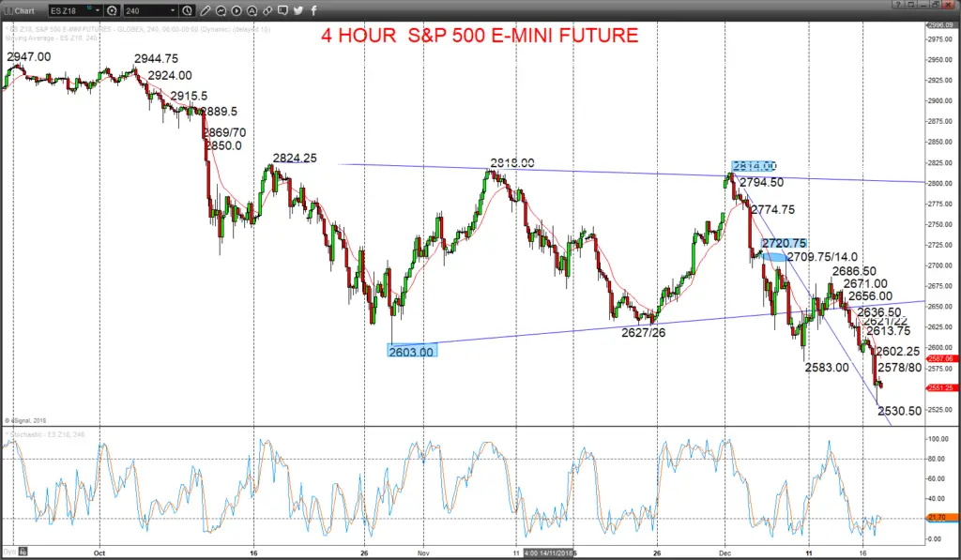Click the circled A alerts icon

click(252, 10)
